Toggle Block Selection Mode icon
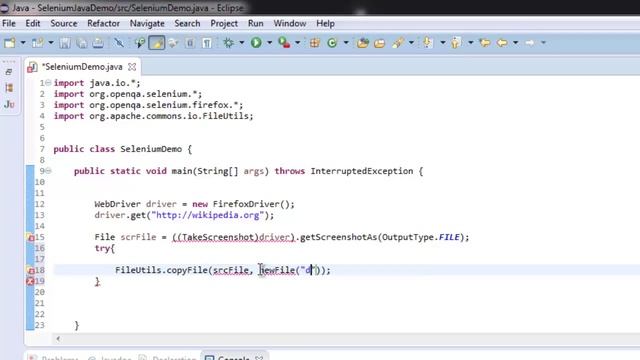This screenshot has width=640, height=360. (190, 42)
